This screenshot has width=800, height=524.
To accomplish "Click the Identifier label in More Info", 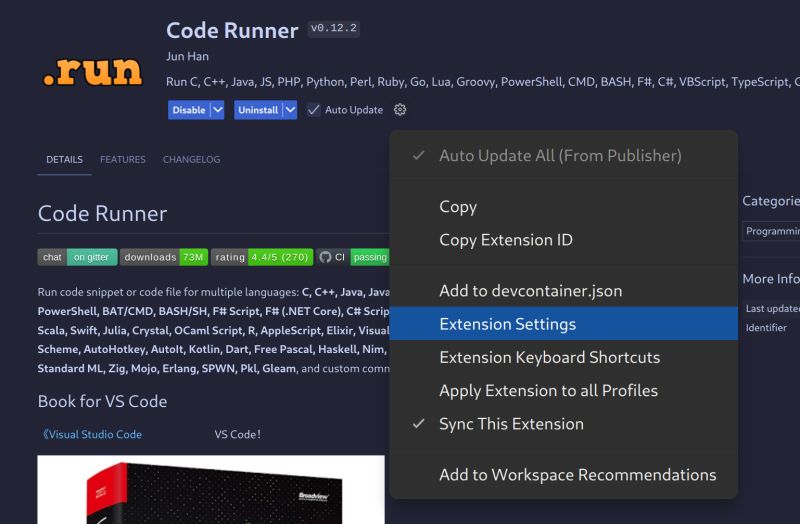I will tap(766, 328).
